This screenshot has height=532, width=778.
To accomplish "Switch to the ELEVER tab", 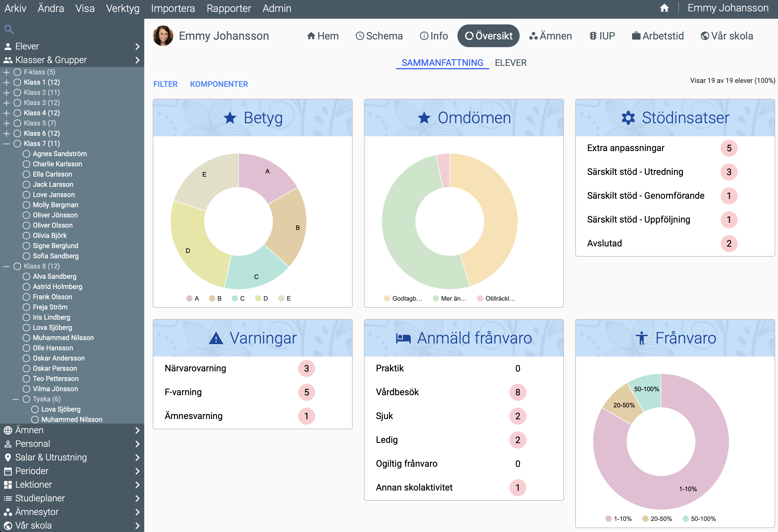I will (x=510, y=63).
